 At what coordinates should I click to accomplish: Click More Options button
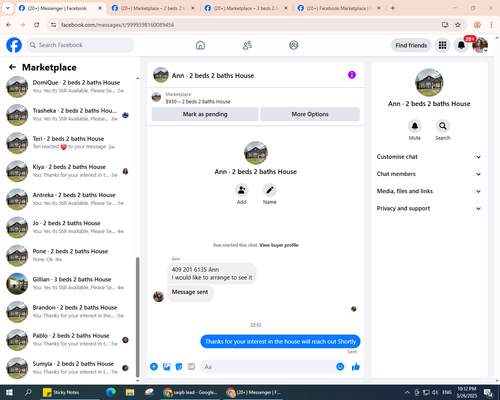(x=310, y=114)
